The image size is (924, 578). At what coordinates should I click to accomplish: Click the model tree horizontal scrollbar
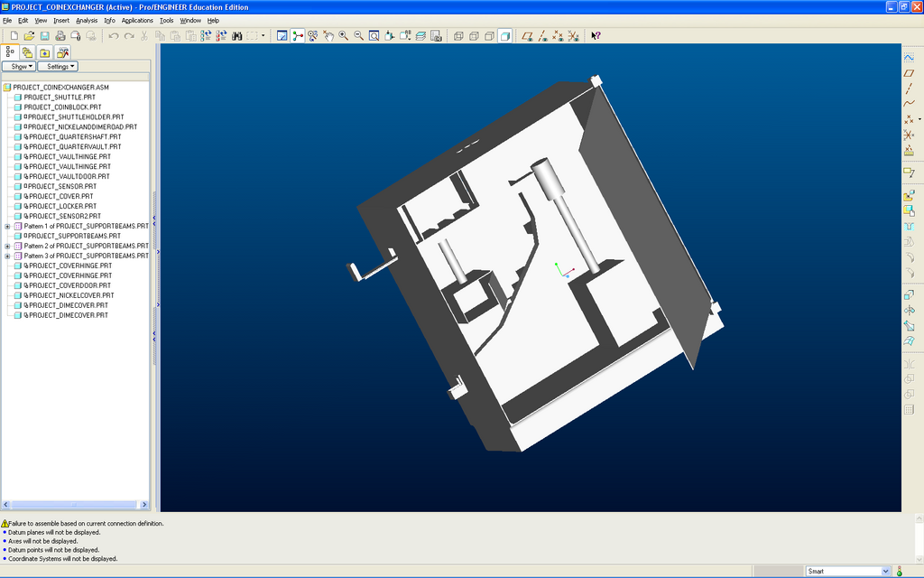pyautogui.click(x=74, y=505)
